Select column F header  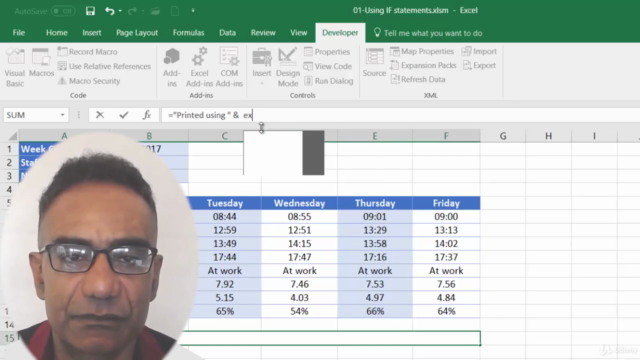tap(446, 136)
